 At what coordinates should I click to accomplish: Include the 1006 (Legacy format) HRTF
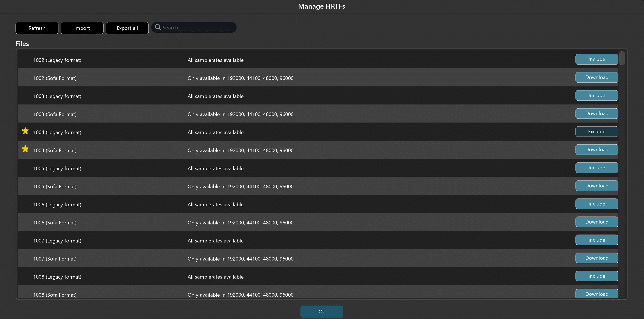coord(597,204)
